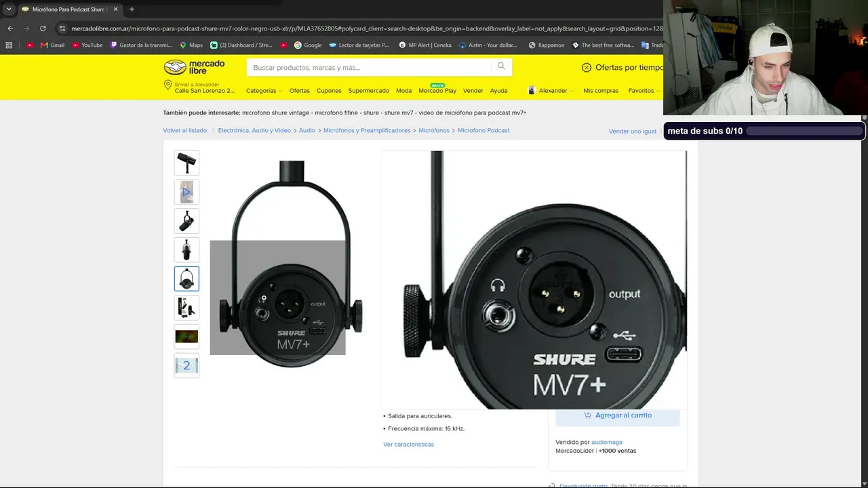The image size is (868, 488).
Task: Select the third angled microphone thumbnail
Action: click(186, 221)
